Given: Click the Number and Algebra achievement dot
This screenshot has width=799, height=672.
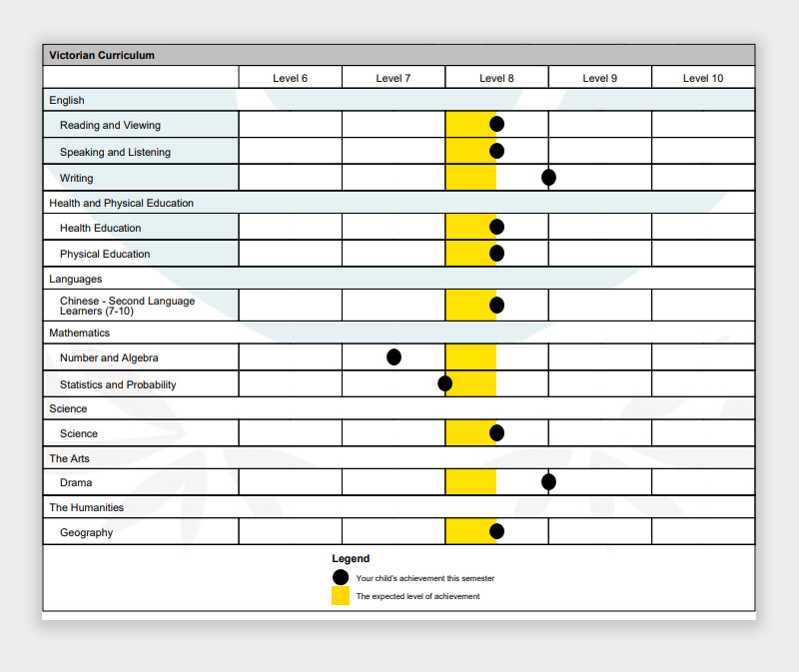Looking at the screenshot, I should pyautogui.click(x=394, y=357).
